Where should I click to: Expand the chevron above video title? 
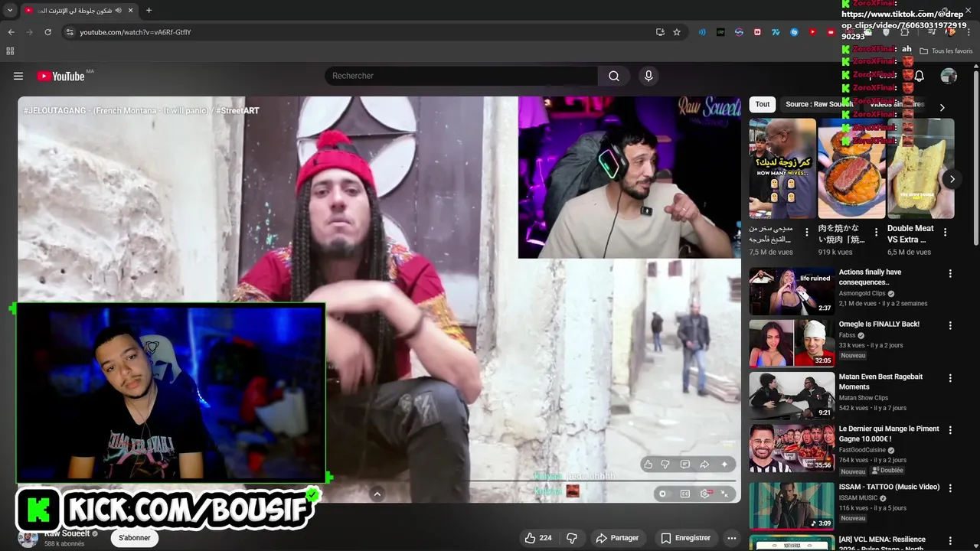[377, 494]
